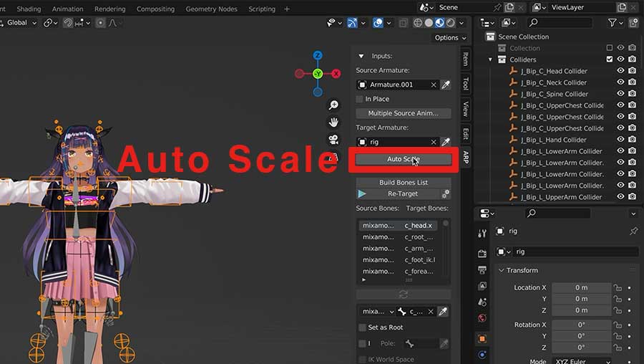The height and width of the screenshot is (364, 644).
Task: Open Render properties tab
Action: (x=482, y=254)
